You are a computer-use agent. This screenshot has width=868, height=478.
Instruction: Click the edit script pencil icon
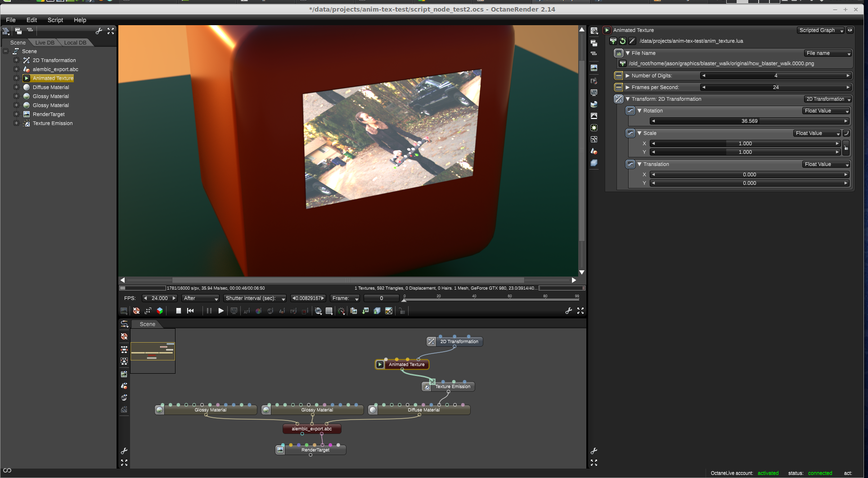[x=632, y=41]
